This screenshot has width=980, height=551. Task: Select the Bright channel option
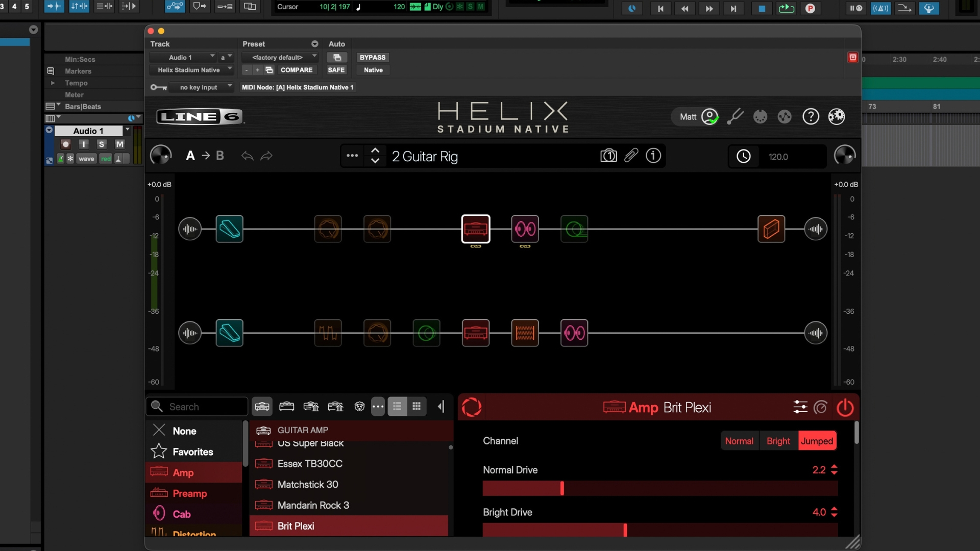(778, 441)
